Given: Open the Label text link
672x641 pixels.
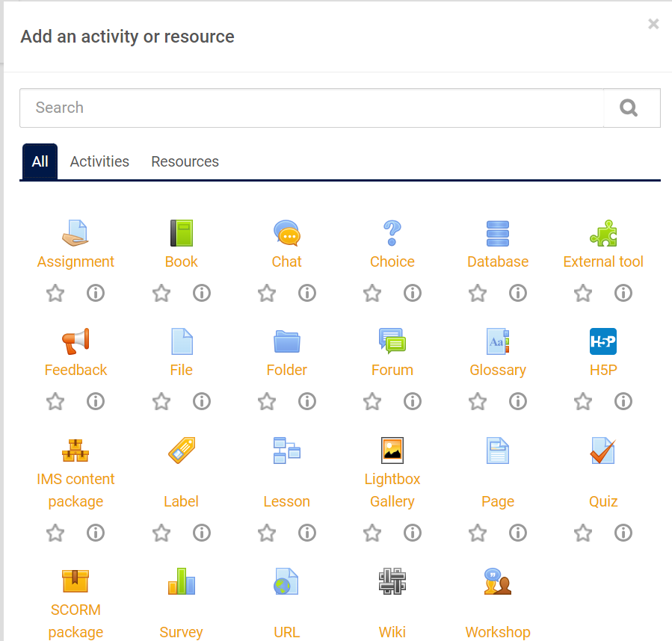Looking at the screenshot, I should click(182, 501).
